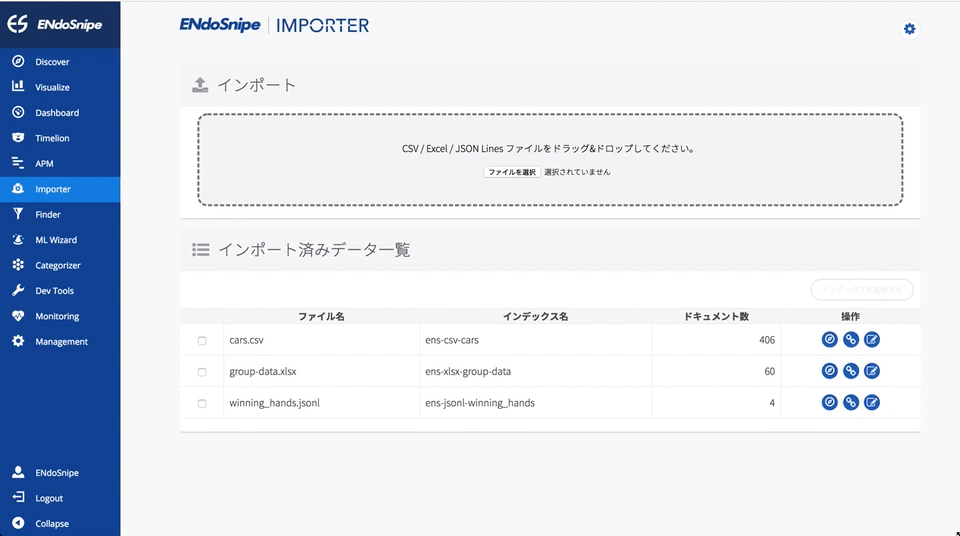
Task: Click the edit icon for winning_hands.jsonl
Action: [x=872, y=402]
